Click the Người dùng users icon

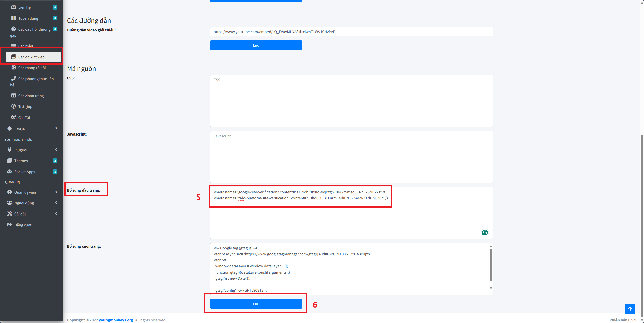[10, 203]
